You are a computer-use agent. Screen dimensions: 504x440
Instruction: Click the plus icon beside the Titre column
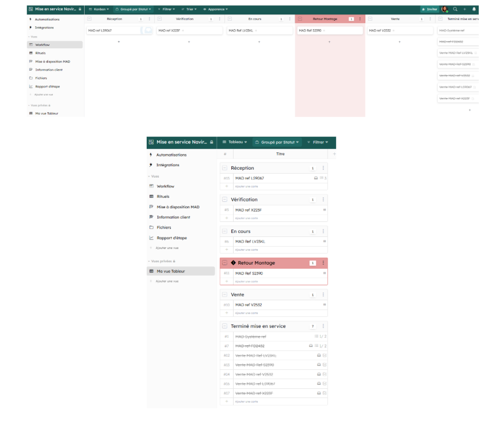click(x=334, y=154)
